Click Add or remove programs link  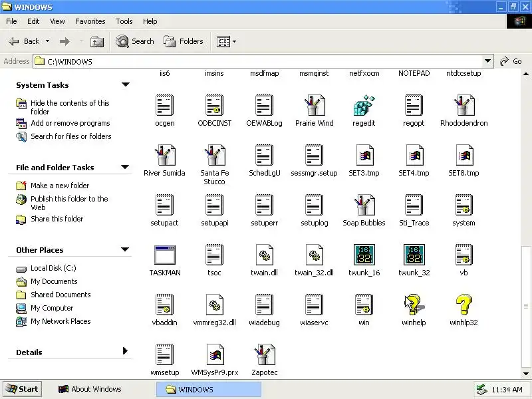point(70,123)
